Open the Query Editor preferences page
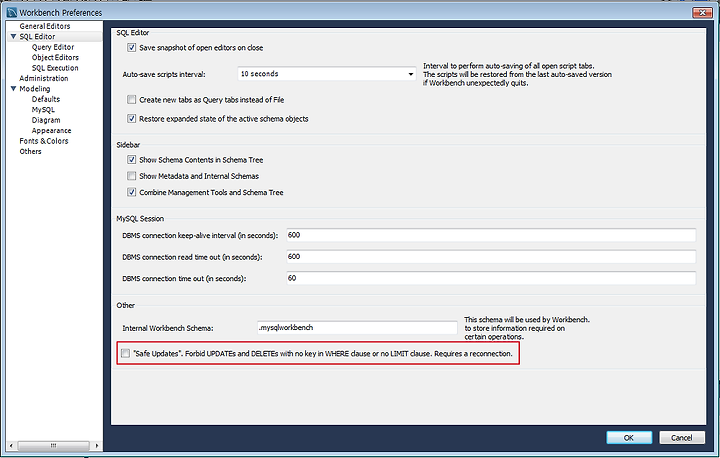Image resolution: width=720 pixels, height=458 pixels. tap(53, 47)
